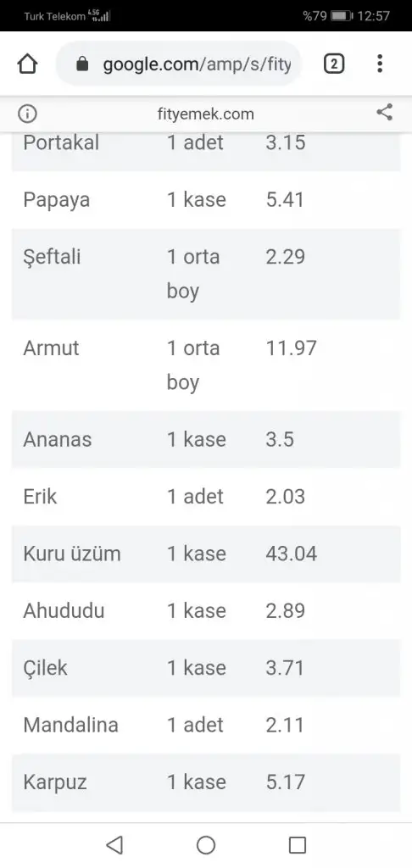Tap Android recent apps square button

[x=298, y=845]
